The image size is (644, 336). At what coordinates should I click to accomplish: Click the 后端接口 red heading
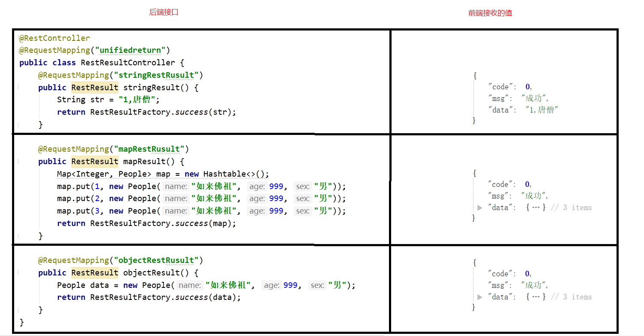[164, 12]
